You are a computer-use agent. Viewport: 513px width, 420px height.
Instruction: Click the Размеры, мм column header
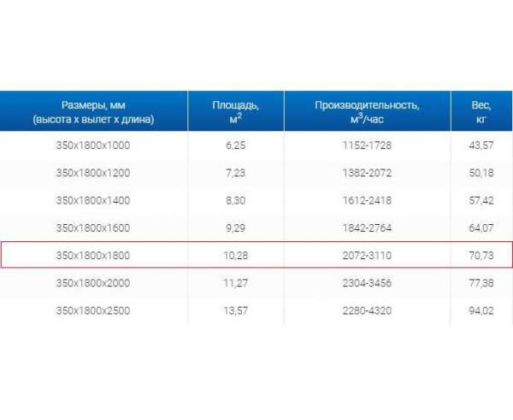coord(93,111)
